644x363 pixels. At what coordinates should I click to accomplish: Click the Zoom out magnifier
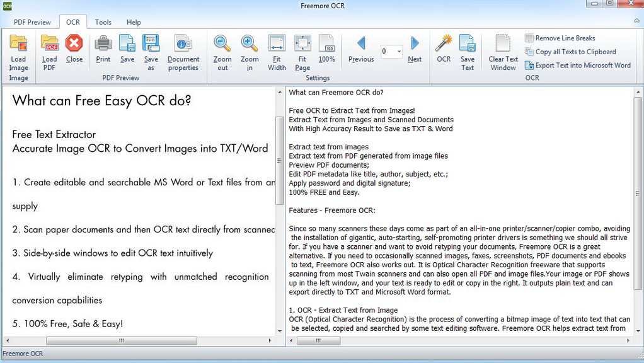[222, 43]
